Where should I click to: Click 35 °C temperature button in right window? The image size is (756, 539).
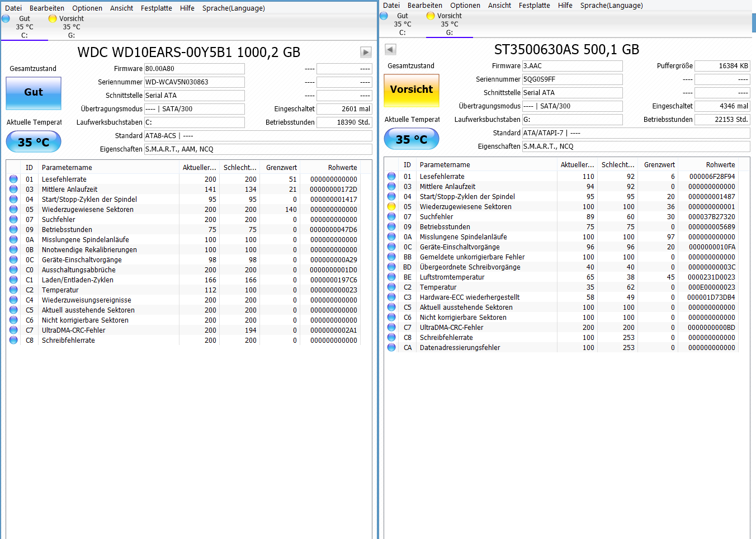[412, 139]
